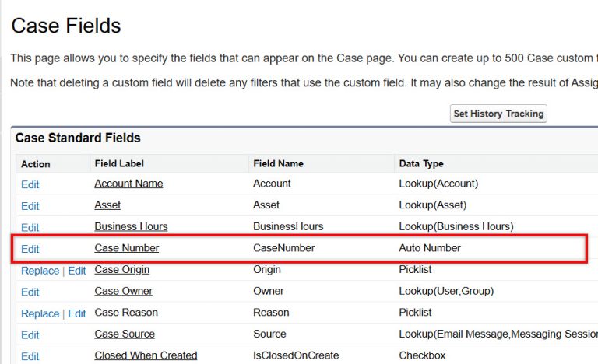Select the Data Type column header
The width and height of the screenshot is (598, 364).
421,163
